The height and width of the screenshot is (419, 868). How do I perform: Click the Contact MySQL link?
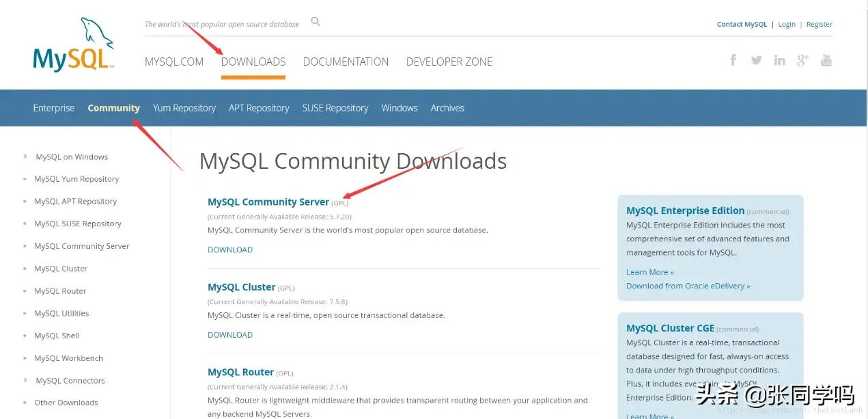tap(742, 24)
